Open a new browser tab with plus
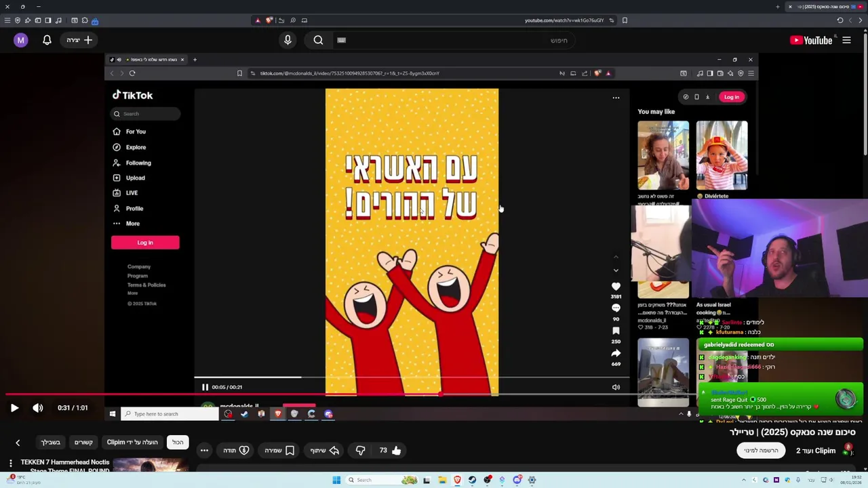868x488 pixels. coord(778,7)
